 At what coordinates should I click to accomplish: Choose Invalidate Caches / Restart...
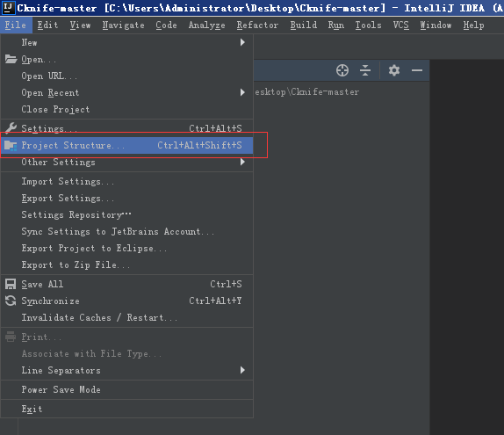pyautogui.click(x=126, y=317)
